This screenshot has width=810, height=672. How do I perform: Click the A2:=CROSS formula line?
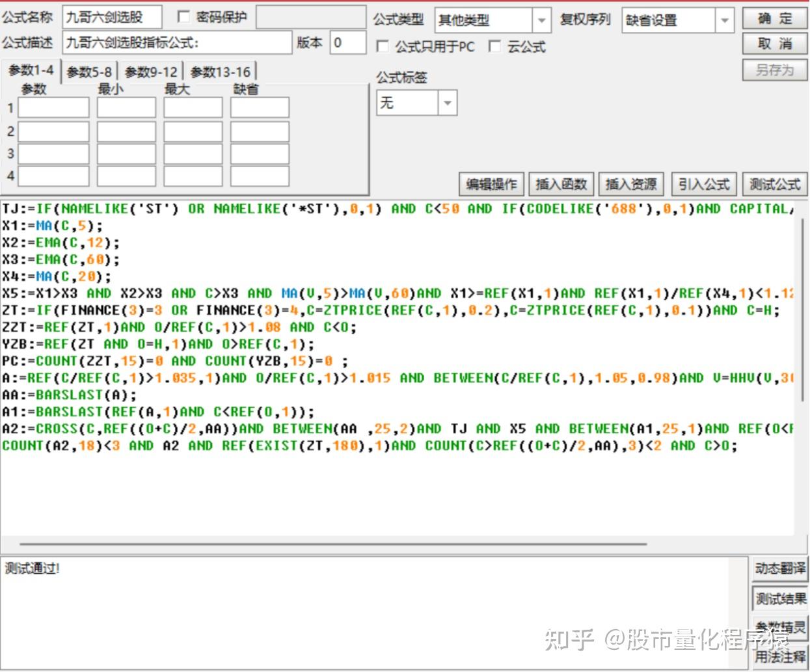398,429
